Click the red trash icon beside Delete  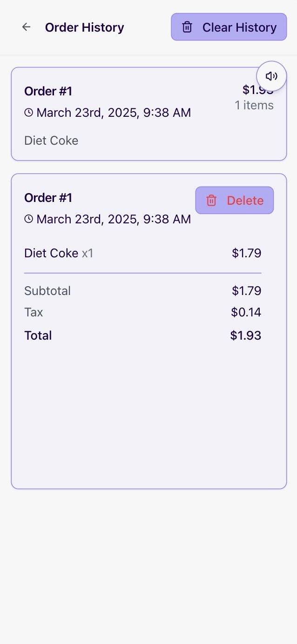tap(211, 200)
